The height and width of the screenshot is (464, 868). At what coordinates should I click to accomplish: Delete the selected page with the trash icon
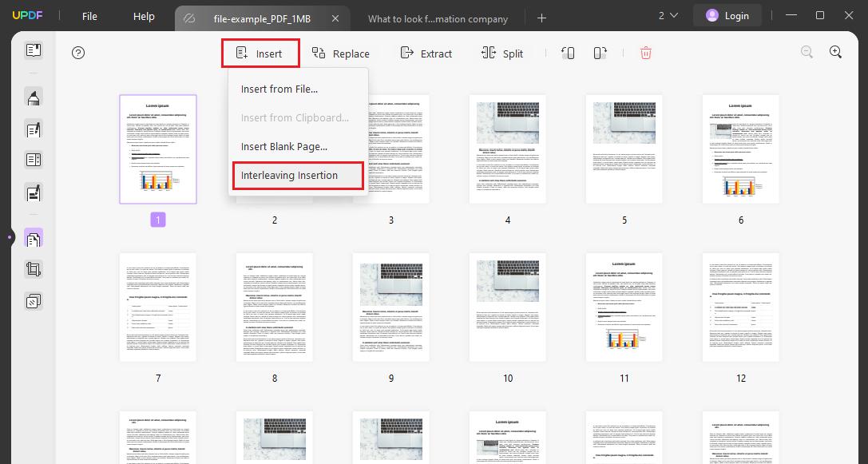(x=645, y=53)
